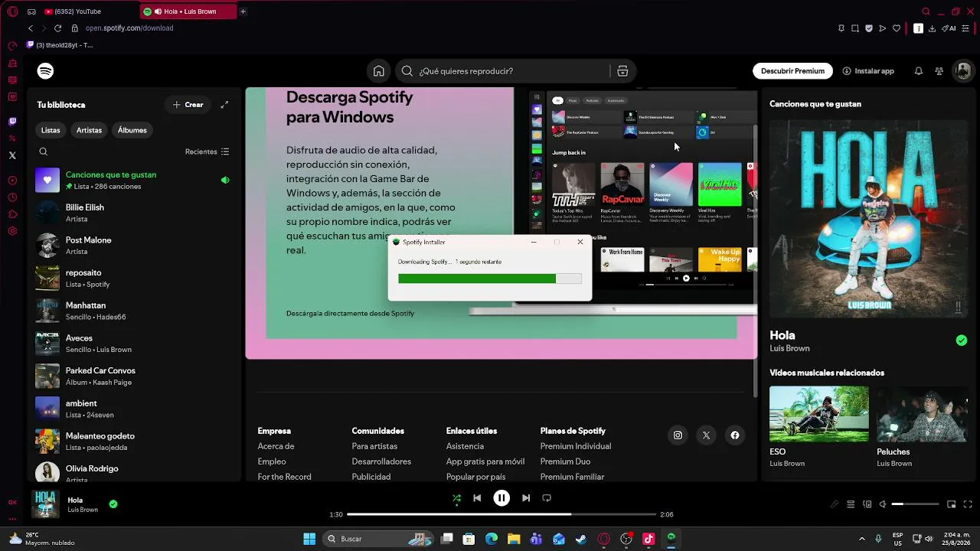Reload the Spotify page

[57, 28]
